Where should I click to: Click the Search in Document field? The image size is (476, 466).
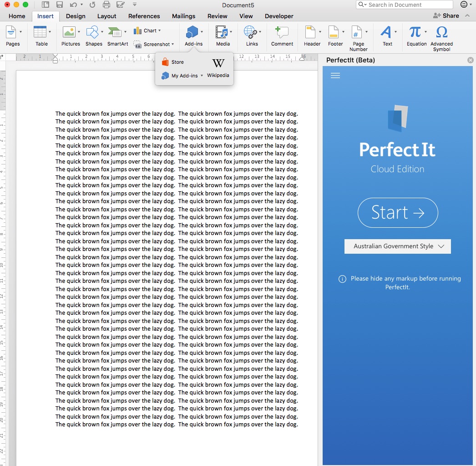405,5
